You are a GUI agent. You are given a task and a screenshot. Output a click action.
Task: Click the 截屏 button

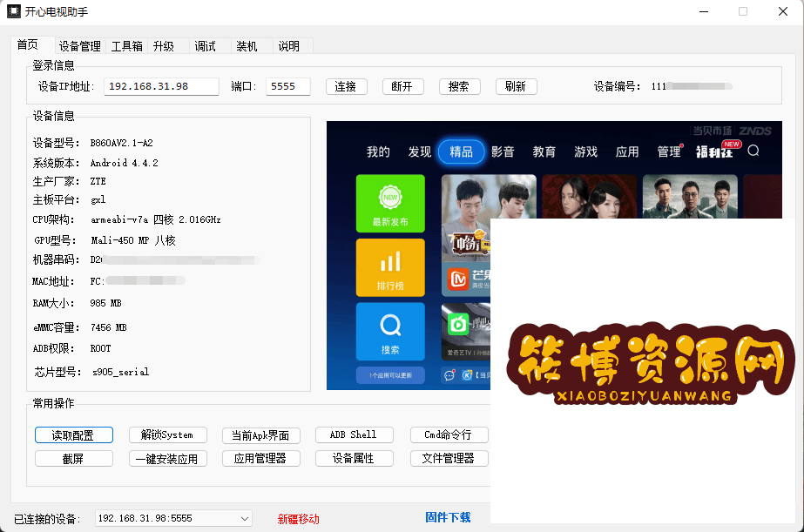[74, 458]
